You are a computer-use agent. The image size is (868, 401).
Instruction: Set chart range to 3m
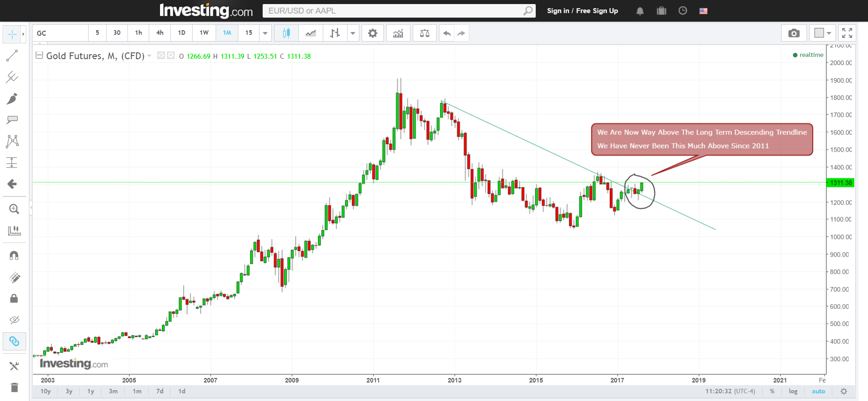(x=113, y=391)
